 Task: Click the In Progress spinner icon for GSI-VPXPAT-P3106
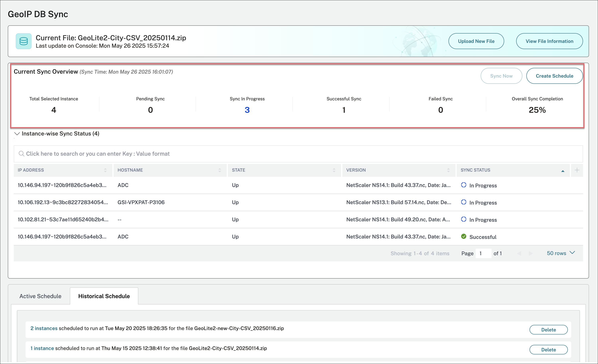[463, 202]
